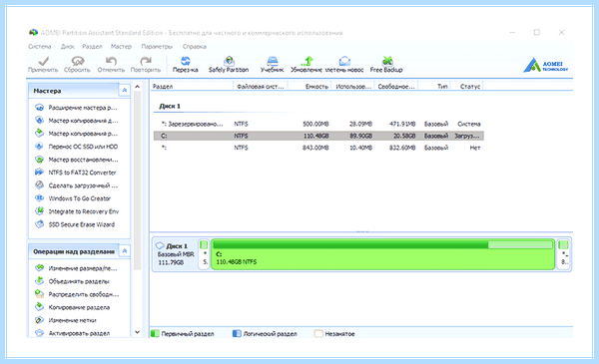This screenshot has height=364, width=599.
Task: Launch NTFS to FAT32 Converter icon
Action: [x=39, y=173]
